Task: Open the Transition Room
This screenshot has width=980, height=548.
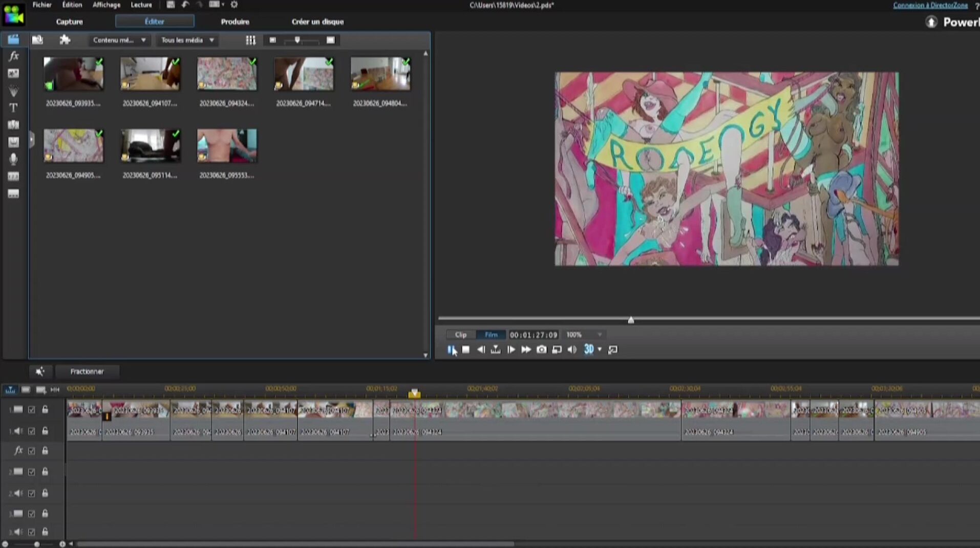Action: [x=14, y=125]
